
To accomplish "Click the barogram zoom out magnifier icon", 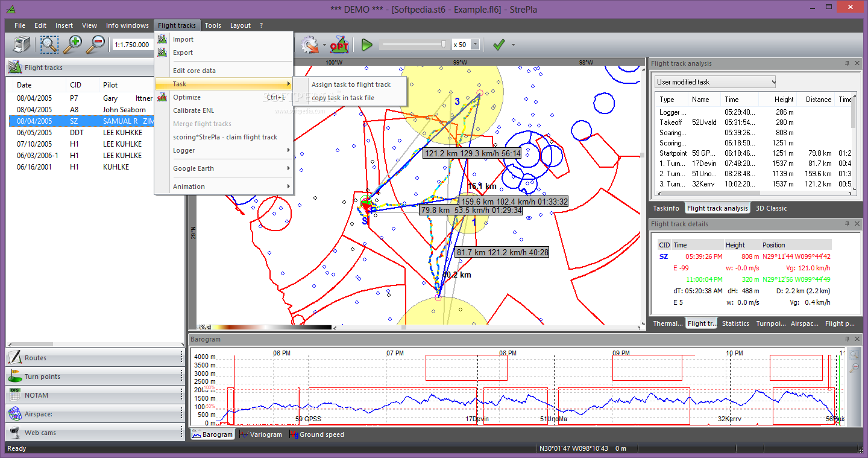I will click(854, 367).
